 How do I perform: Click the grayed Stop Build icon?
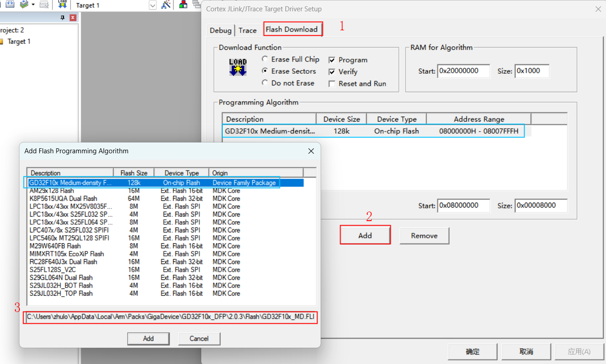point(44,5)
